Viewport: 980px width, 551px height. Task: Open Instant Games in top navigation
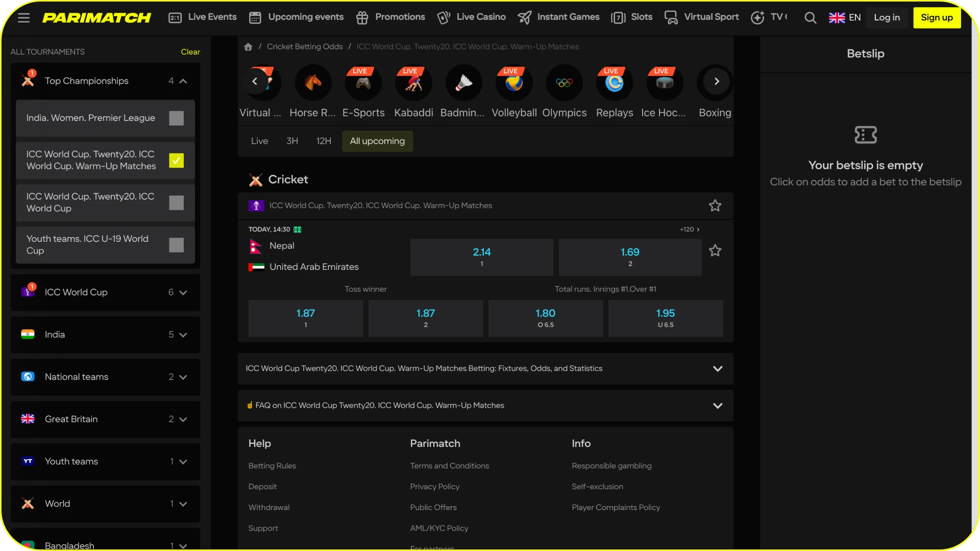pyautogui.click(x=558, y=17)
